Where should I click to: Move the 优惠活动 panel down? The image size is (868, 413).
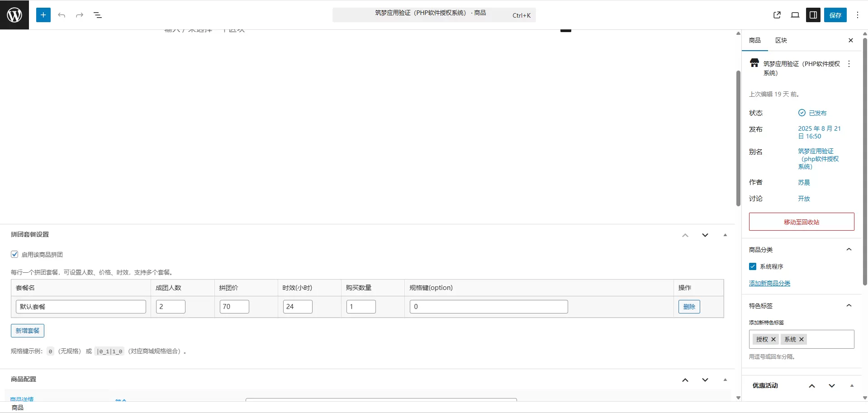832,386
